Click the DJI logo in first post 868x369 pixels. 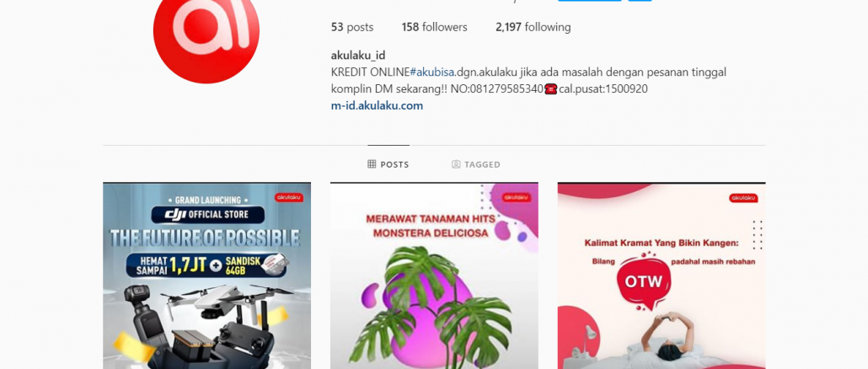175,214
